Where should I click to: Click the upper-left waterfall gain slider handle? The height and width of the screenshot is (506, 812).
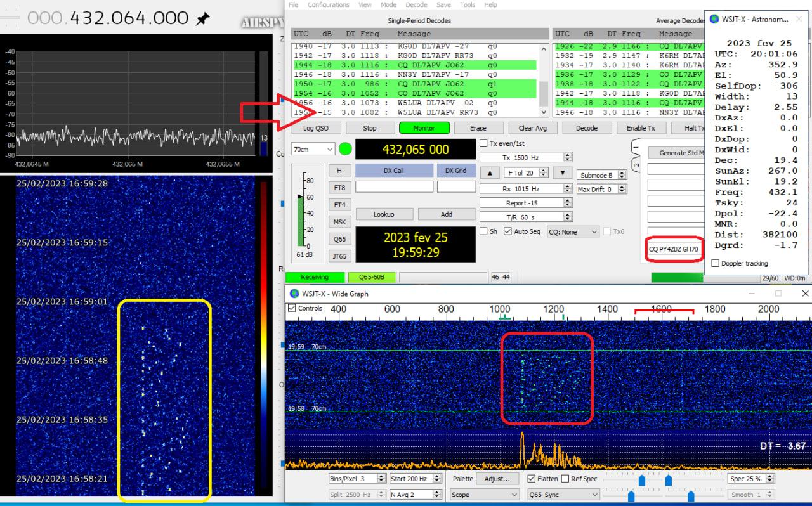coord(641,480)
